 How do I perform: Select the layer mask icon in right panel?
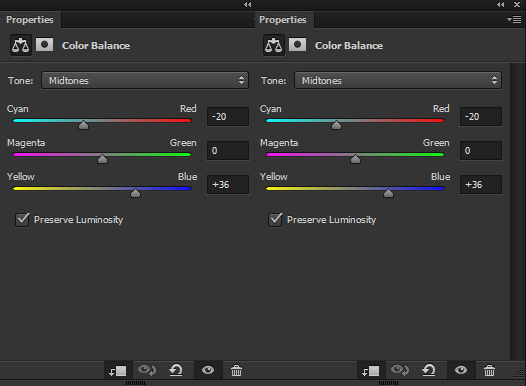point(297,45)
